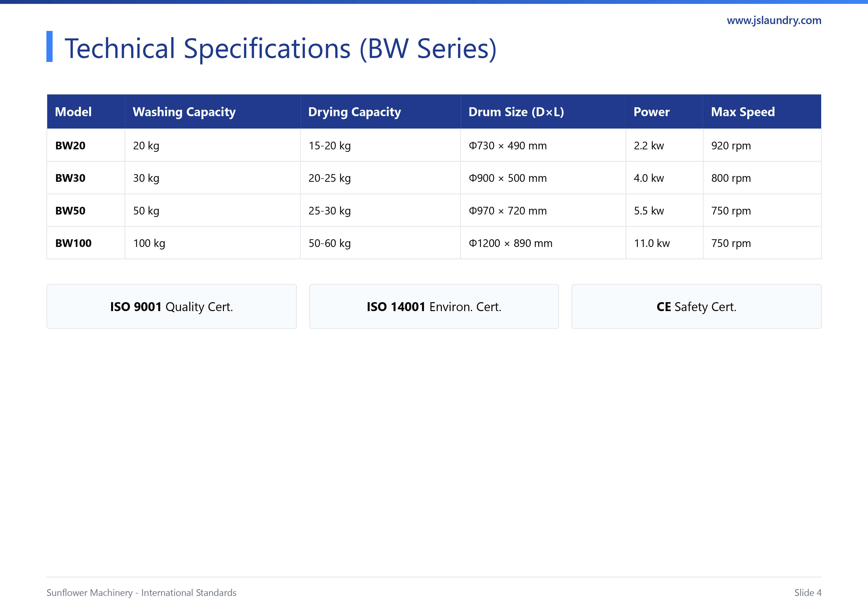The image size is (868, 614).
Task: Click the Sunflower Machinery footer text
Action: pos(141,592)
